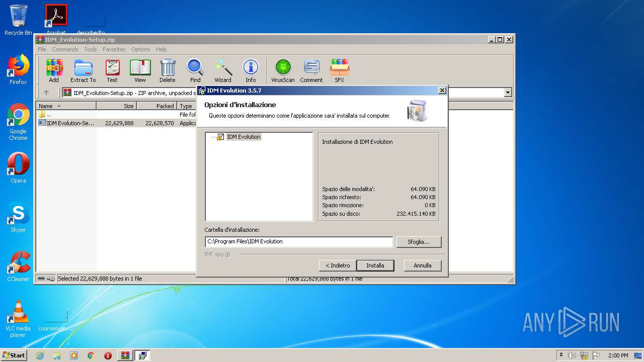Run VirusScan from the toolbar
Image resolution: width=644 pixels, height=362 pixels.
pyautogui.click(x=283, y=70)
